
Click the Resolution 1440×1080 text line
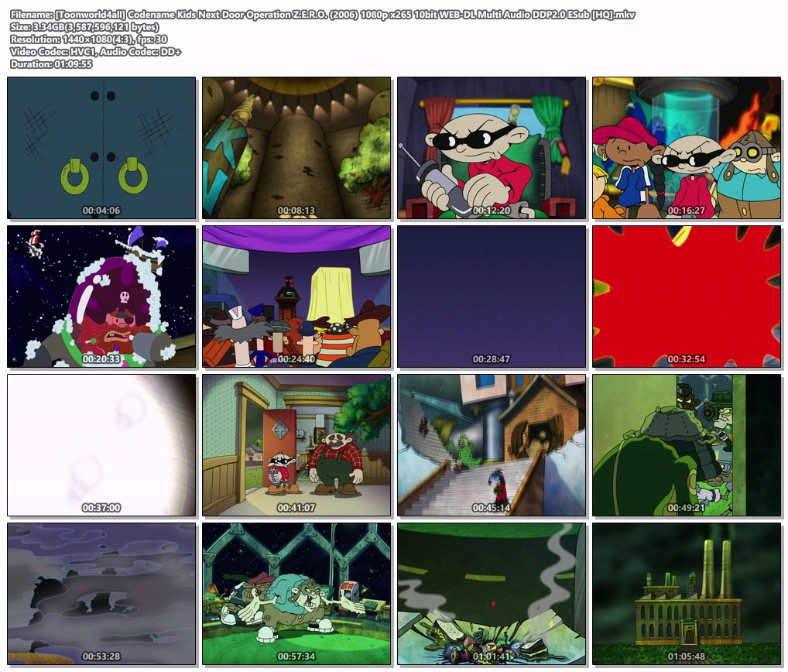[88, 39]
